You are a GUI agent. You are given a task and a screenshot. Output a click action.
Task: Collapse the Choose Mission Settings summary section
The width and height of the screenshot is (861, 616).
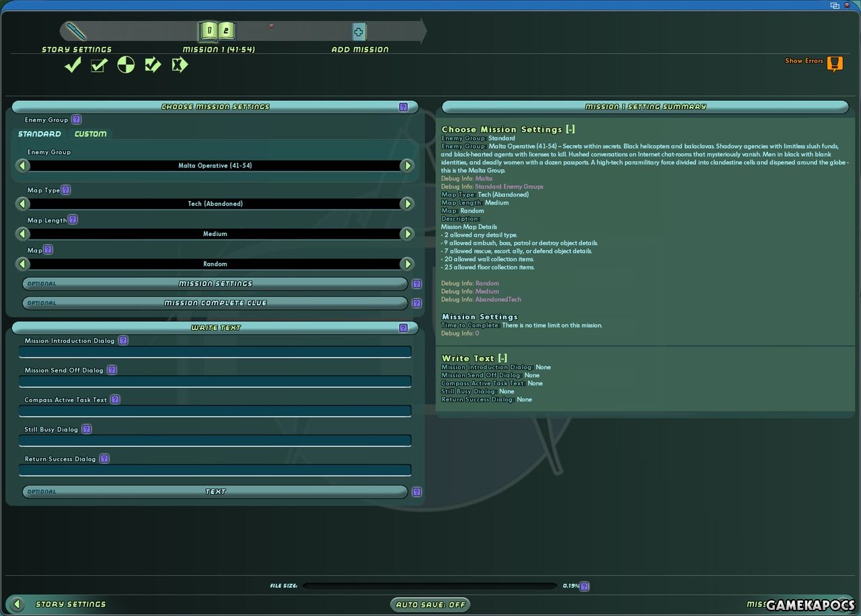570,130
